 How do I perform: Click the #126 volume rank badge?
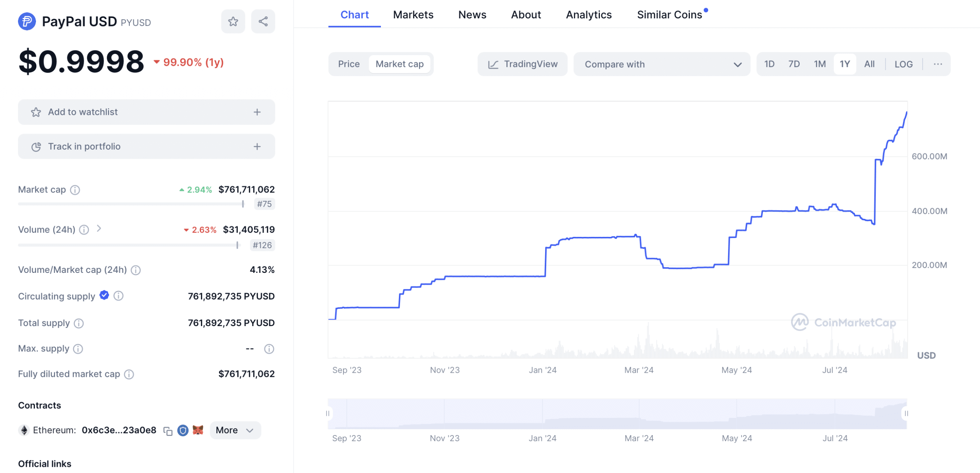coord(262,245)
